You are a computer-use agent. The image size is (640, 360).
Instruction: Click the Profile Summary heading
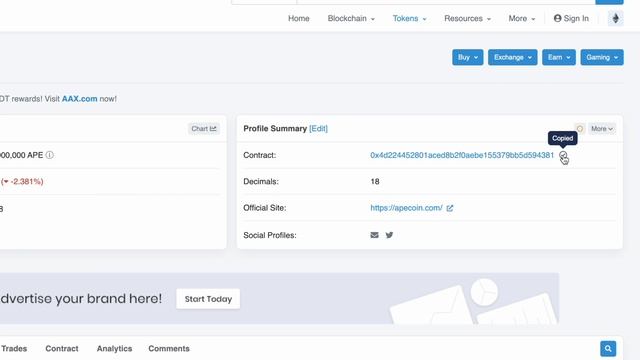tap(275, 129)
